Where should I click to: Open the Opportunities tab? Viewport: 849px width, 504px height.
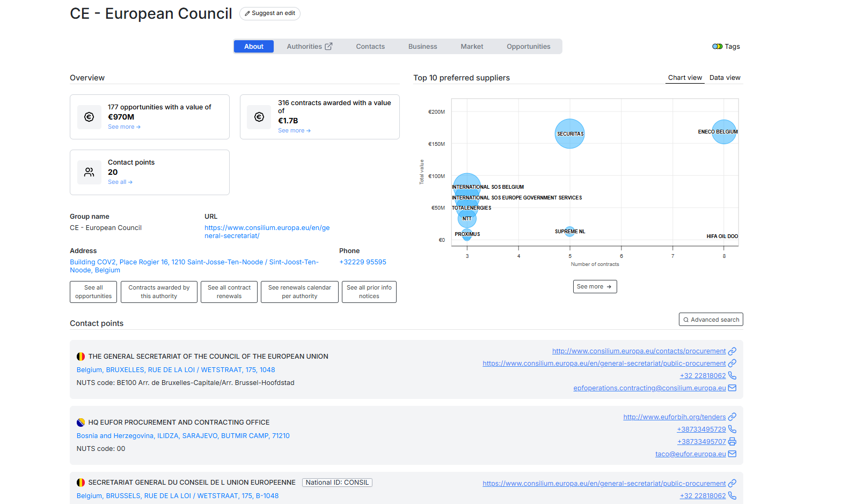point(529,47)
